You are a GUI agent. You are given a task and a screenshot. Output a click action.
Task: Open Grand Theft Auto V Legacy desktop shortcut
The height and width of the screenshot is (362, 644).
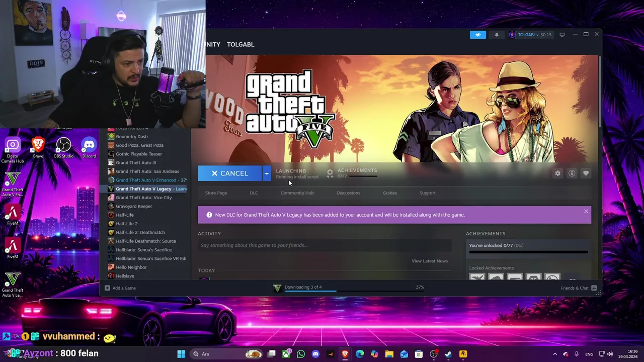pos(13,285)
